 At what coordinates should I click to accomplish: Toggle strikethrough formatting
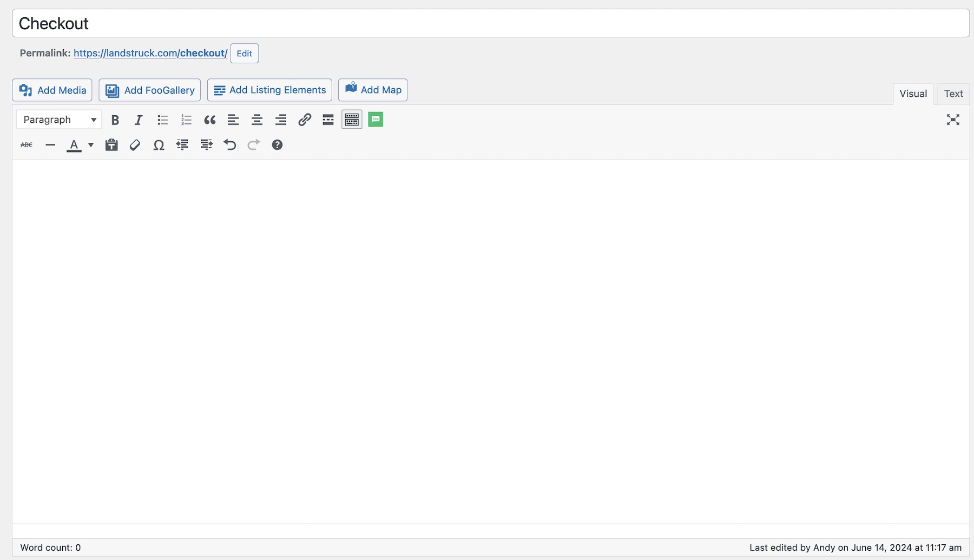tap(27, 145)
